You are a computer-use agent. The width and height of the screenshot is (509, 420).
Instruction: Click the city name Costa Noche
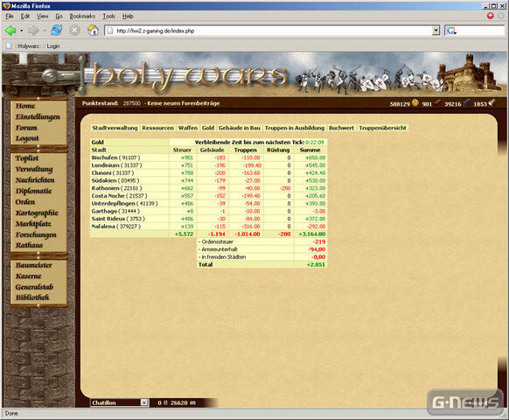(x=108, y=196)
